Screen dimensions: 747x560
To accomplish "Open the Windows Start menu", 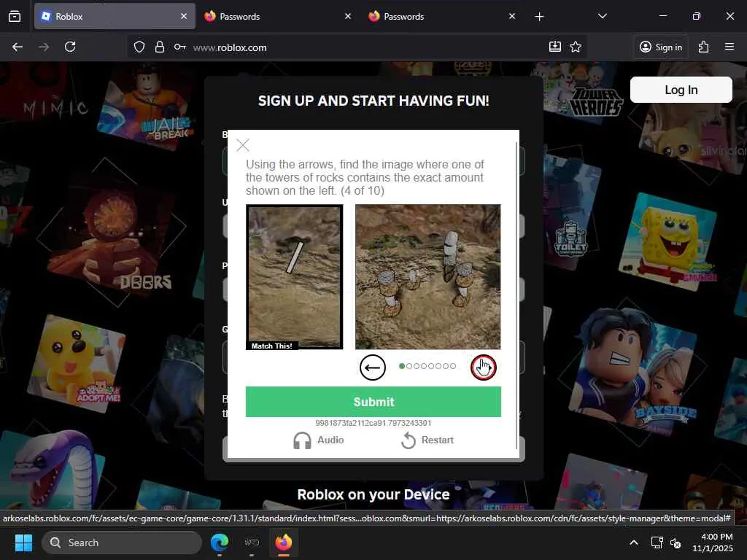I will (23, 542).
